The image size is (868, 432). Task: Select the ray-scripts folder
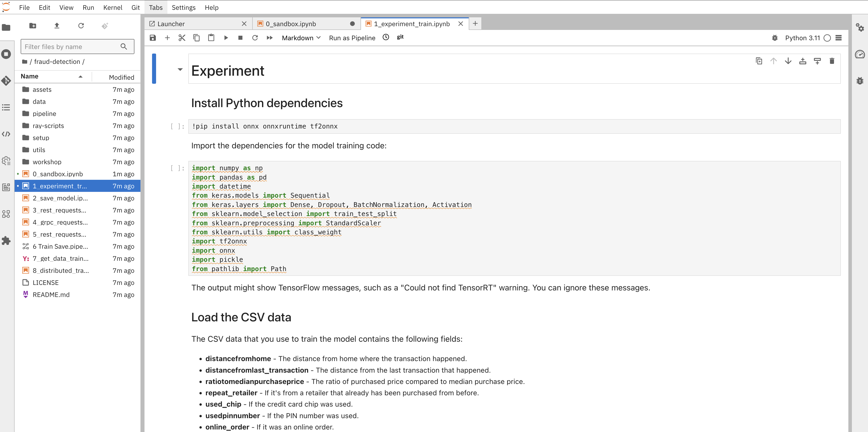click(x=78, y=126)
